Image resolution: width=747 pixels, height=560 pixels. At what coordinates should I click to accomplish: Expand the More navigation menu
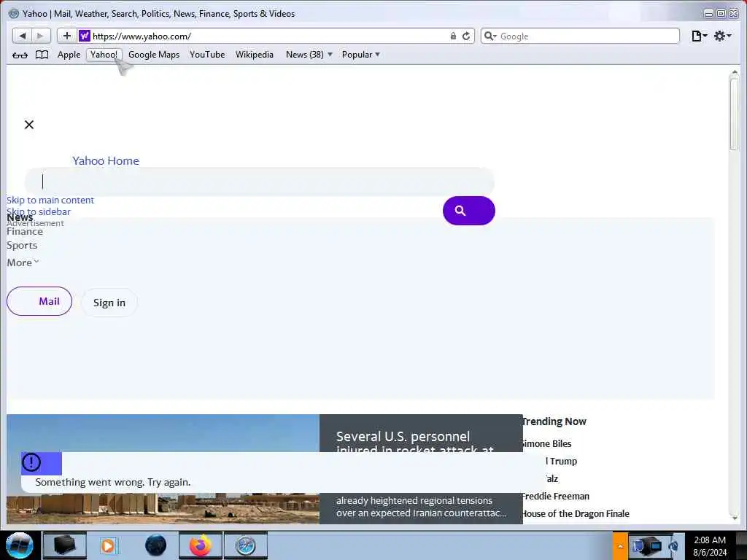[23, 262]
